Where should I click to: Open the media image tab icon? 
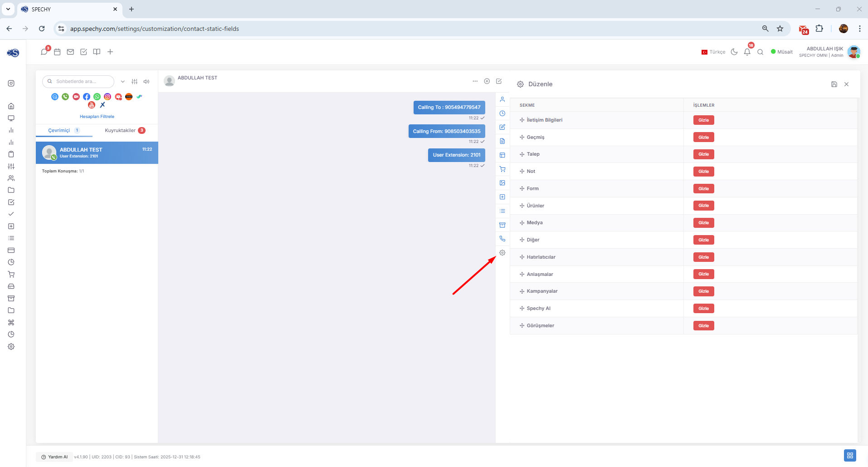click(502, 183)
